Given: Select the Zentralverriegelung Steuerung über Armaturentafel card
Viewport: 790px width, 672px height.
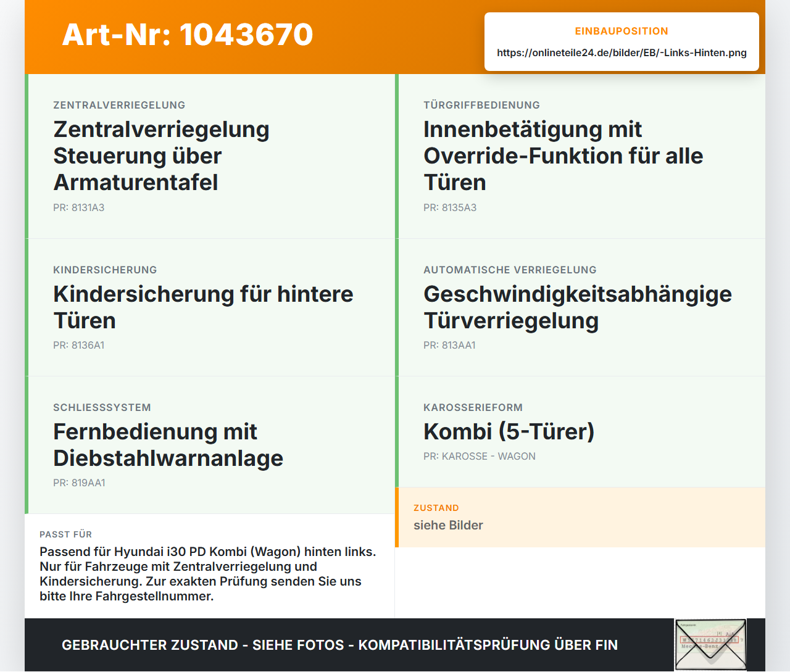Looking at the screenshot, I should (210, 156).
